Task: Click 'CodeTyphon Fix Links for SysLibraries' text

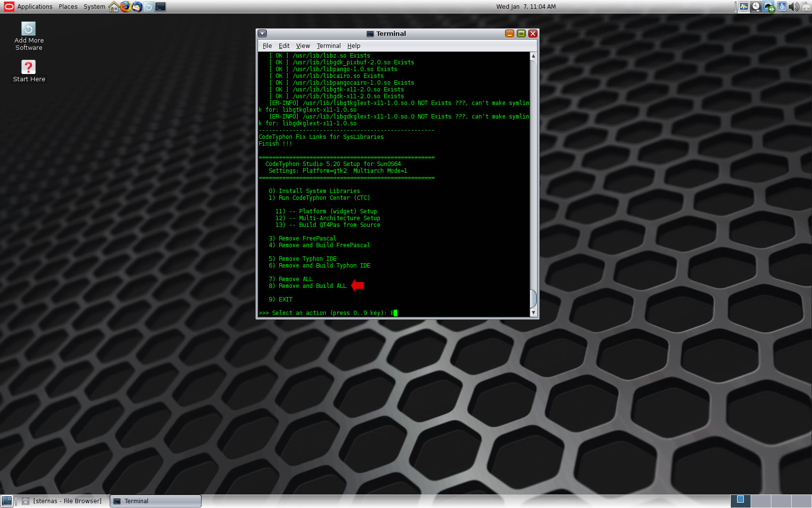Action: click(x=321, y=137)
